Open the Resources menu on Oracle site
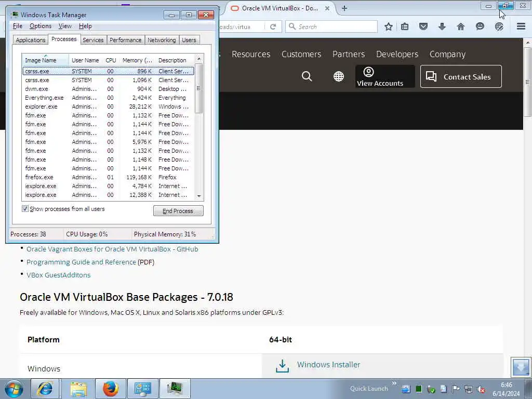The height and width of the screenshot is (399, 532). [251, 54]
